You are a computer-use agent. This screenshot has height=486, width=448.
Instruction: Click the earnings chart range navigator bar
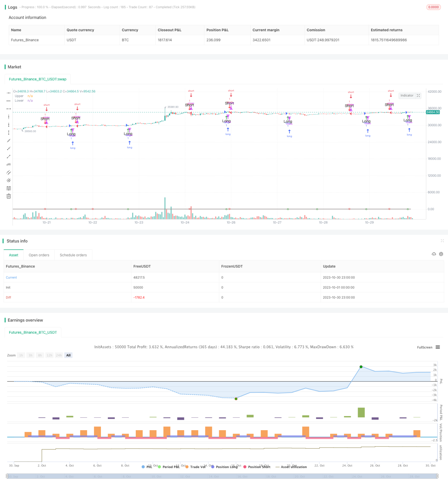(x=222, y=476)
